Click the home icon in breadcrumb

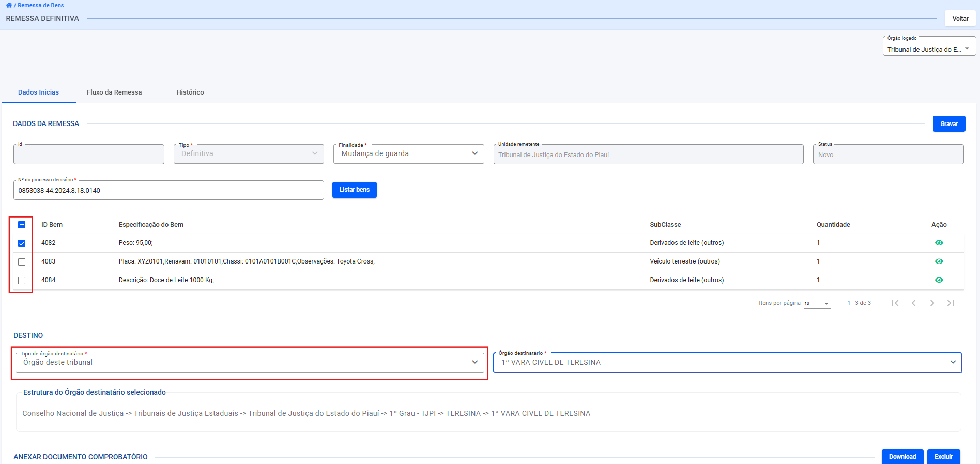click(x=9, y=5)
